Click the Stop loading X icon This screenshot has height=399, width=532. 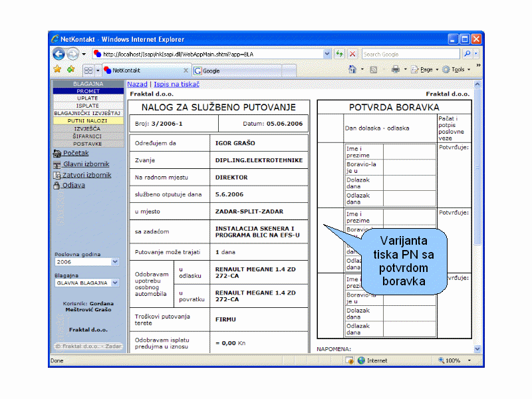click(352, 54)
